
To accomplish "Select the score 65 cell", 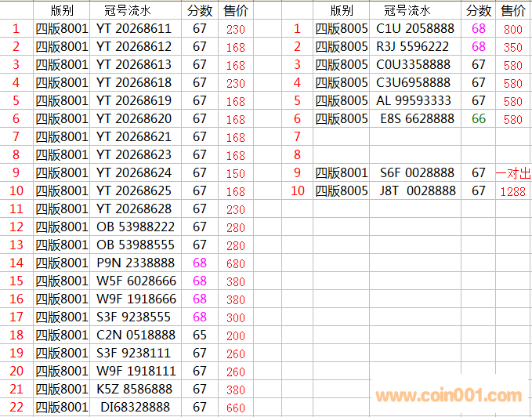I will click(x=200, y=335).
